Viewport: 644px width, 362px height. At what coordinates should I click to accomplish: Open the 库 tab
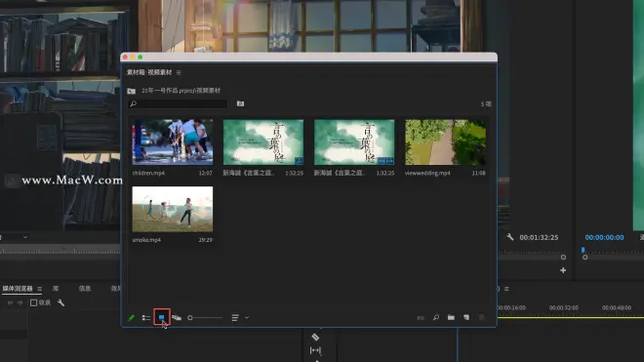(56, 289)
